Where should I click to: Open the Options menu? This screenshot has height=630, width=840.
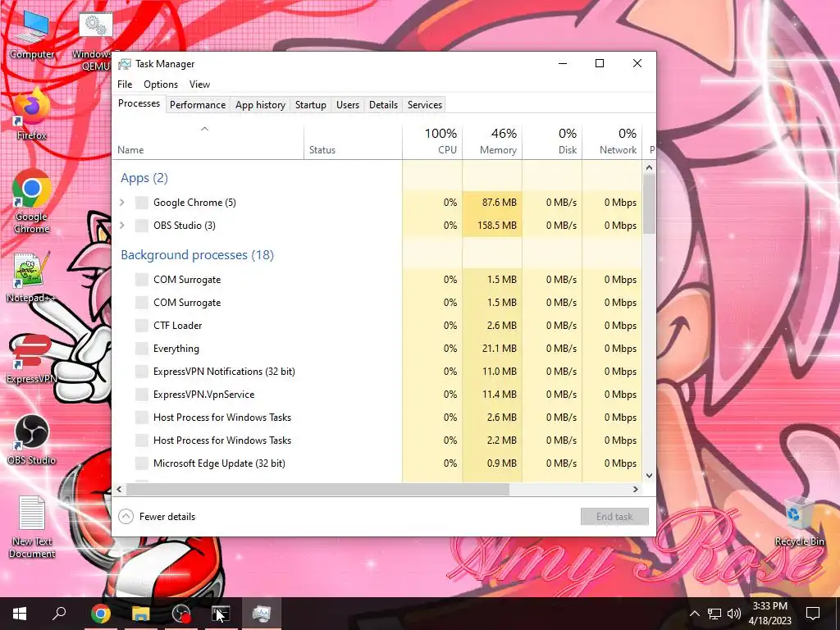point(161,84)
